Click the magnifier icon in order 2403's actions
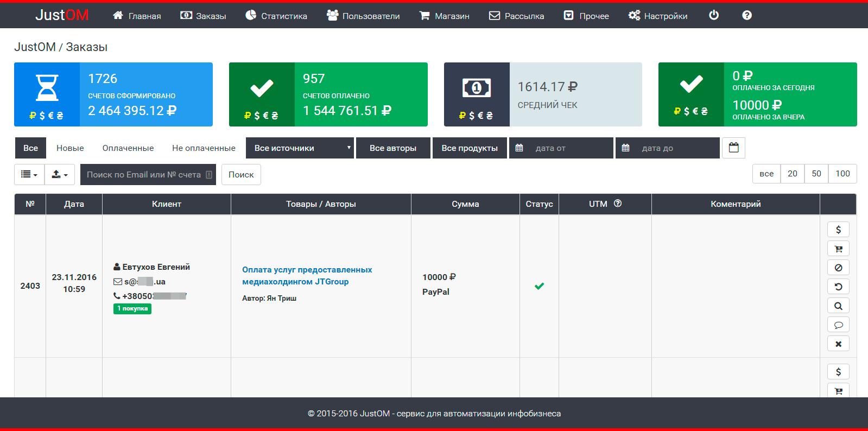This screenshot has width=868, height=431. click(x=838, y=306)
